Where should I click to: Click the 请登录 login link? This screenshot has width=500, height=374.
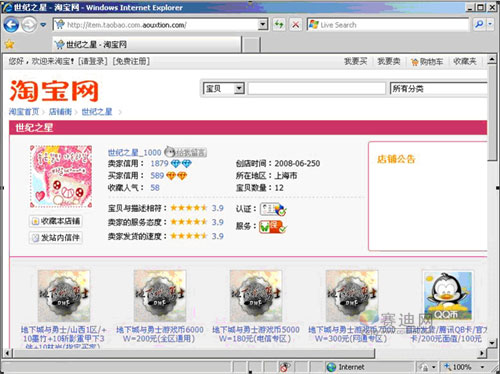coord(93,61)
